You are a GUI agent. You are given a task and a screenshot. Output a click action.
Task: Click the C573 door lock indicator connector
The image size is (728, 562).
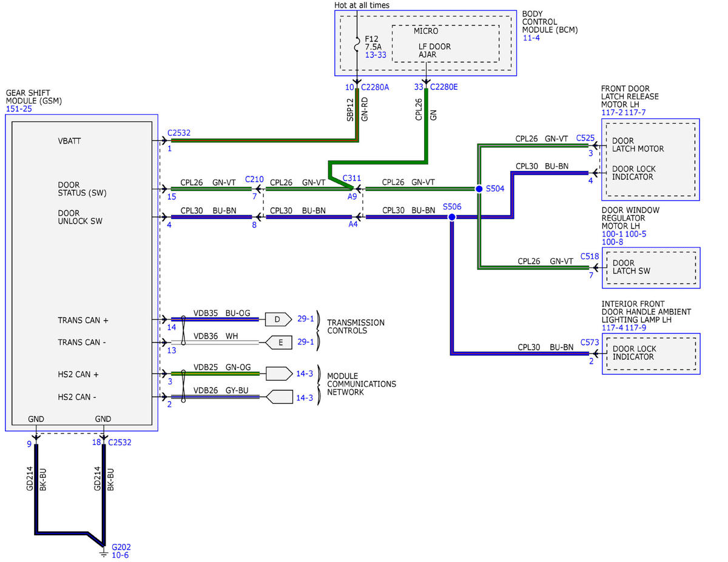[x=590, y=343]
